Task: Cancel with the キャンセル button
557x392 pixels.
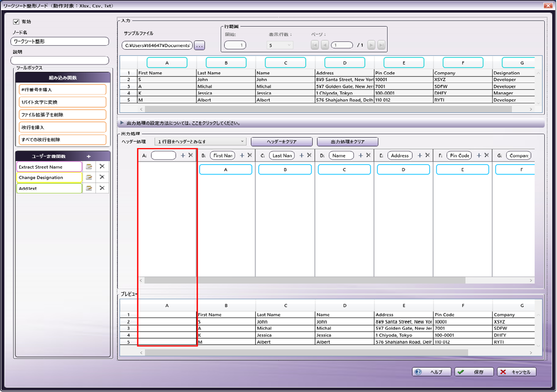Action: (517, 372)
